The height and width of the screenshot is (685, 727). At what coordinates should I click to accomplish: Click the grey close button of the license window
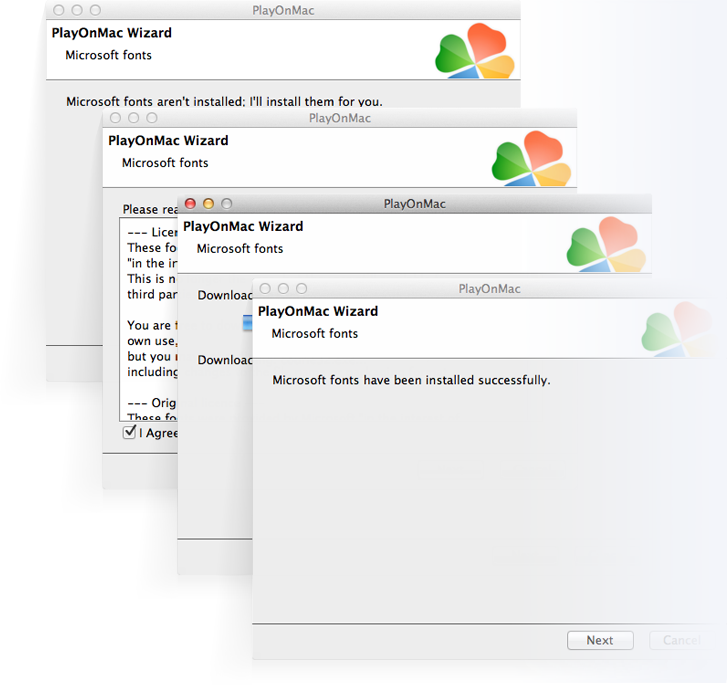115,118
